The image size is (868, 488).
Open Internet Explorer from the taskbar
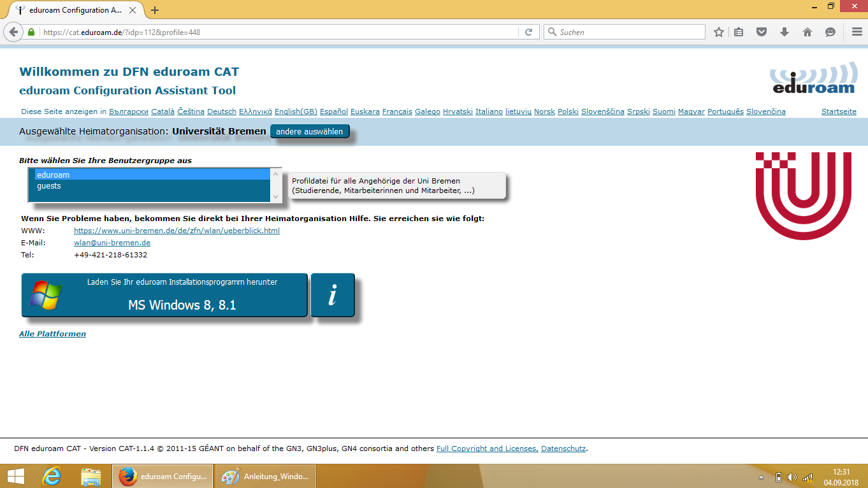point(52,476)
